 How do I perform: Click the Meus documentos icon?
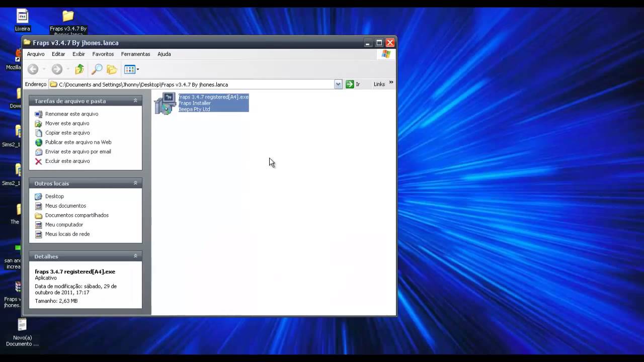coord(39,206)
